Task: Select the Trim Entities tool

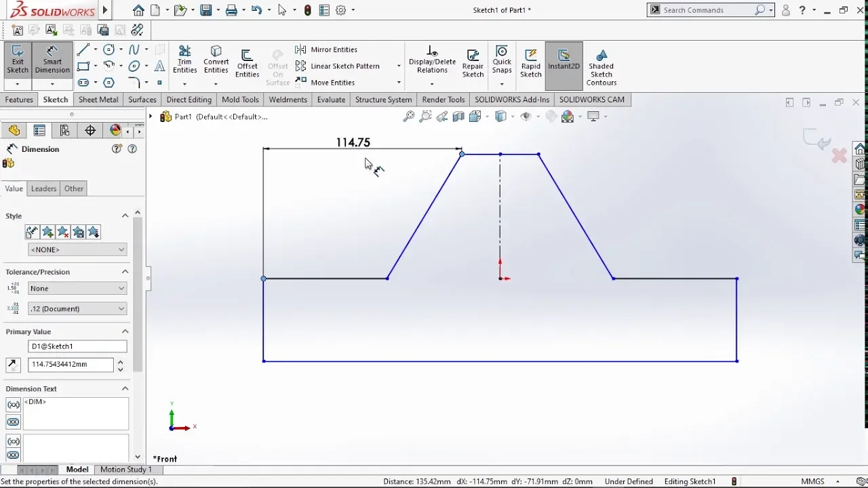Action: point(184,61)
